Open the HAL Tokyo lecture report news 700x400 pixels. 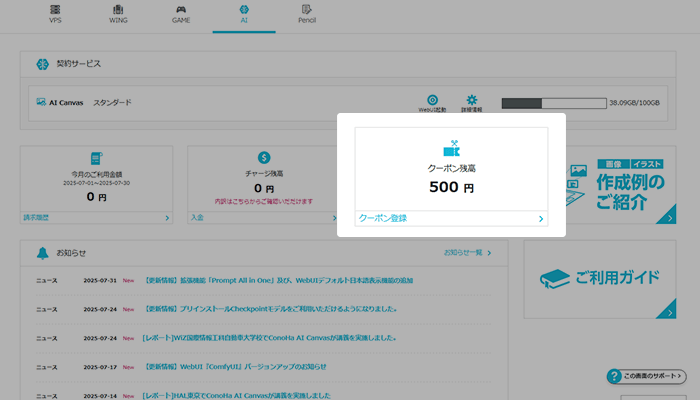[x=237, y=396]
